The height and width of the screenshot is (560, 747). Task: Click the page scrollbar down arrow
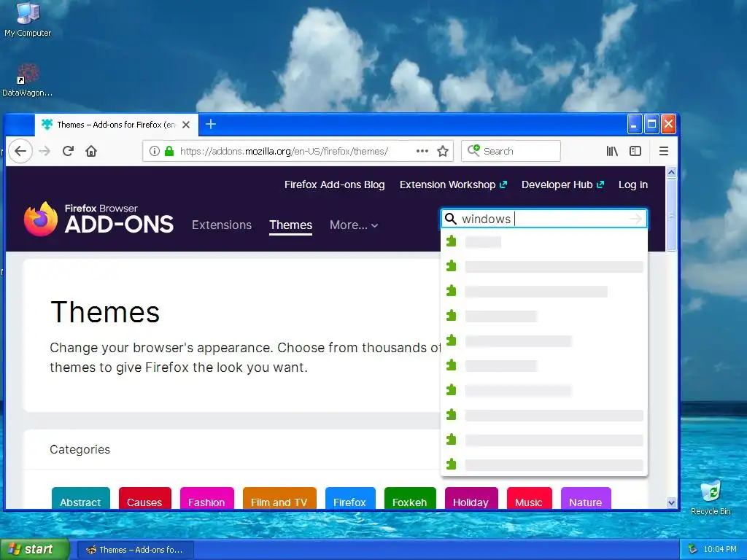[x=671, y=502]
